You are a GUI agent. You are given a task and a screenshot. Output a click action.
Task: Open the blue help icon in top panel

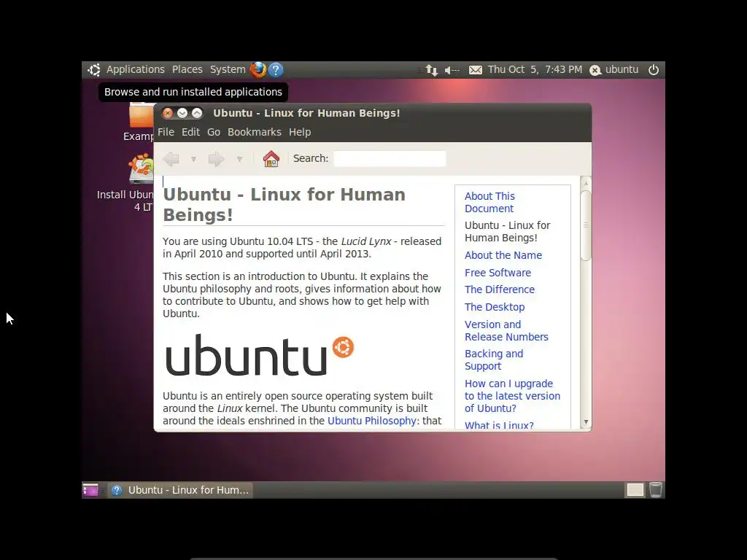coord(276,69)
